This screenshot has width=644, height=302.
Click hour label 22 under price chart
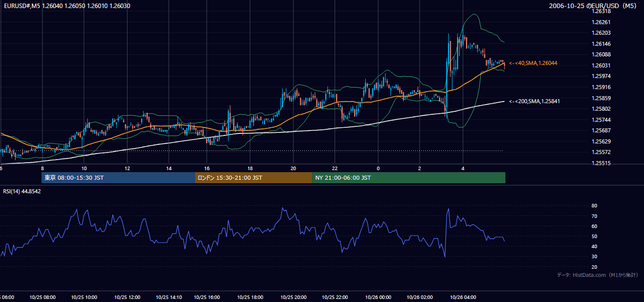pos(335,168)
